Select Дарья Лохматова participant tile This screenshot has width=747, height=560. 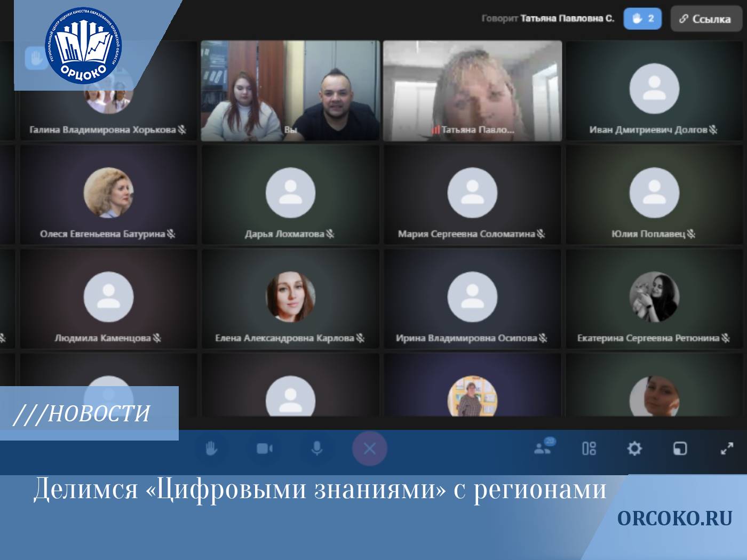[x=290, y=195]
